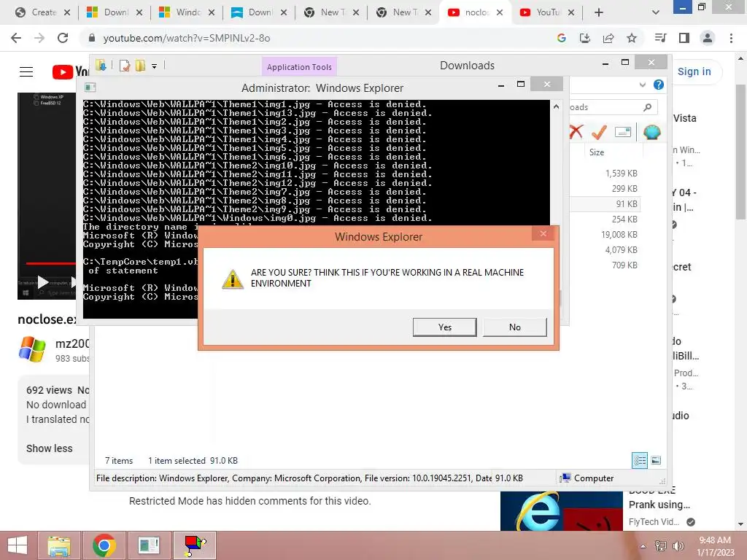747x560 pixels.
Task: Click Show less under video description
Action: tap(50, 448)
